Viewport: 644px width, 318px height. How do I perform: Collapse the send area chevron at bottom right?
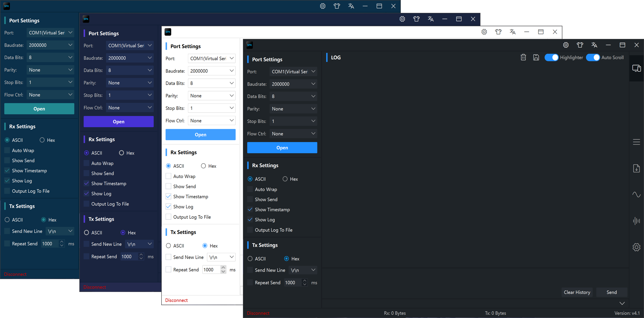[x=622, y=303]
